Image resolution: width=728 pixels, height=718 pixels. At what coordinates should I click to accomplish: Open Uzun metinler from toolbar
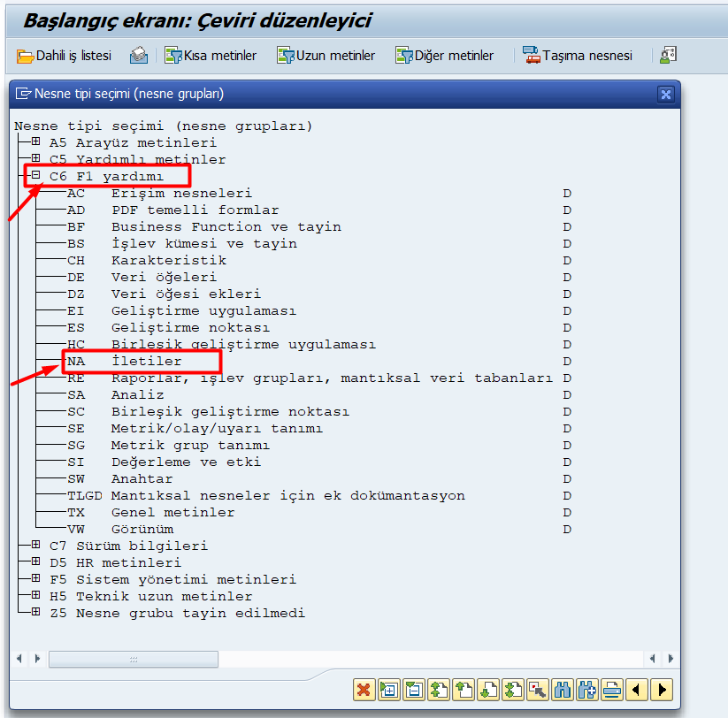(326, 56)
